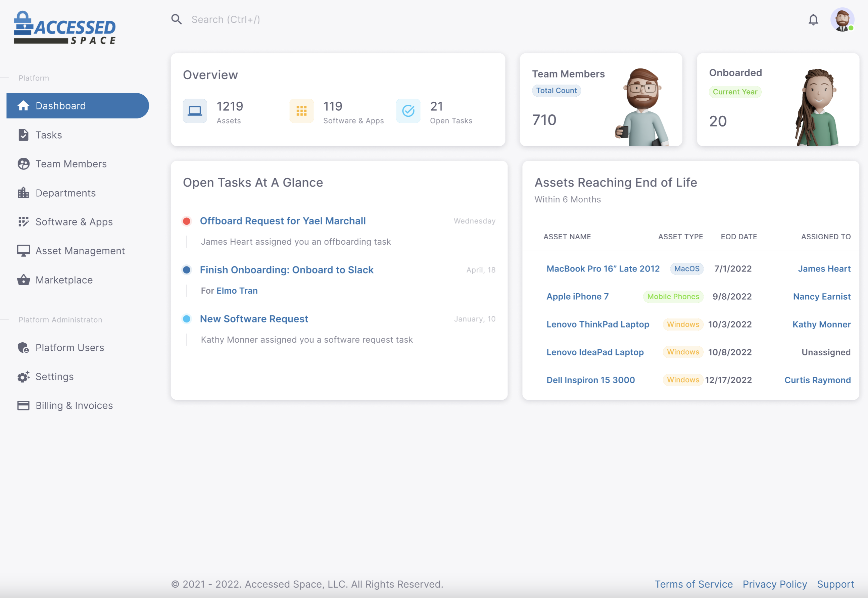Viewport: 868px width, 598px height.
Task: Click the laptop Assets icon in Overview
Action: coord(195,111)
